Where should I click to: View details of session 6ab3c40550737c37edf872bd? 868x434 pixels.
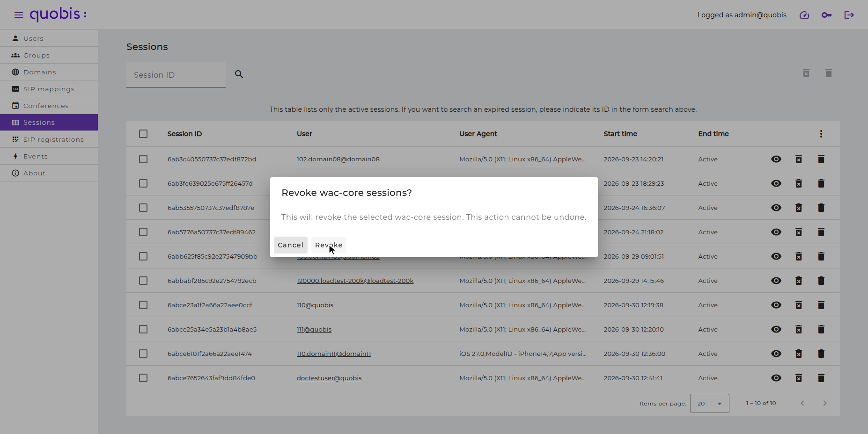[x=776, y=159]
